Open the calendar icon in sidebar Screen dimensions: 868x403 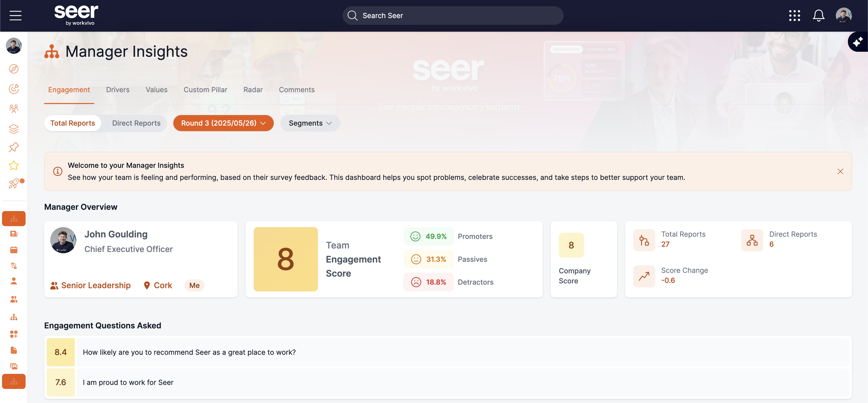coord(14,250)
